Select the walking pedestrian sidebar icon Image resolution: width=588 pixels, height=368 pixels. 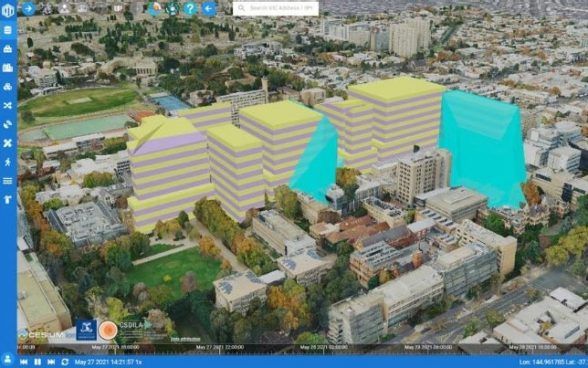coord(8,162)
